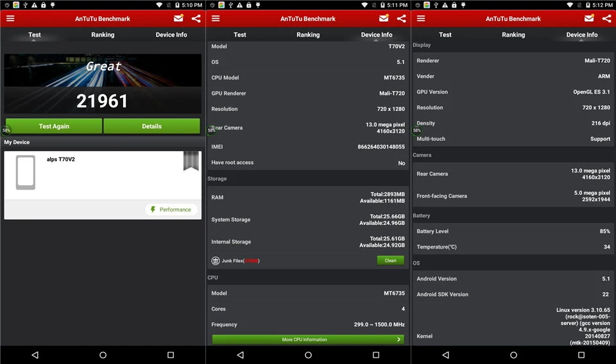616x364 pixels.
Task: Tap Internal Storage row
Action: tap(308, 242)
